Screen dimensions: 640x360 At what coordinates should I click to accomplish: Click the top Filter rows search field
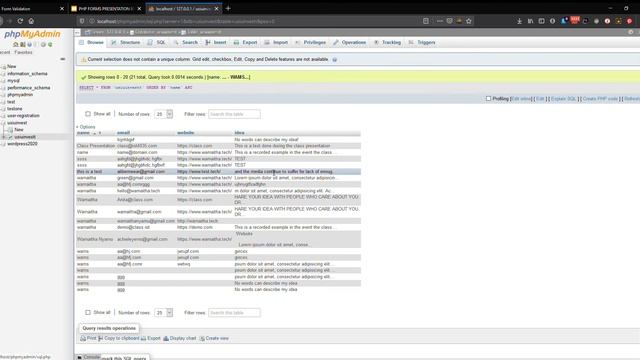click(234, 114)
